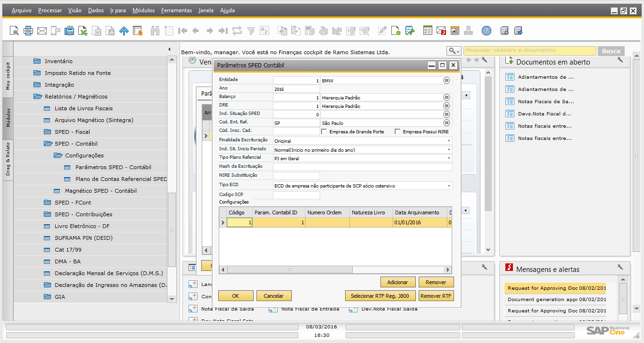Click the printer icon in toolbar
Image resolution: width=644 pixels, height=343 pixels.
click(x=28, y=31)
